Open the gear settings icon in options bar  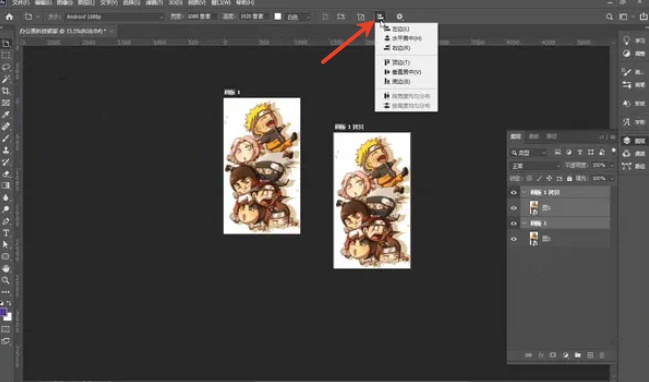tap(399, 17)
